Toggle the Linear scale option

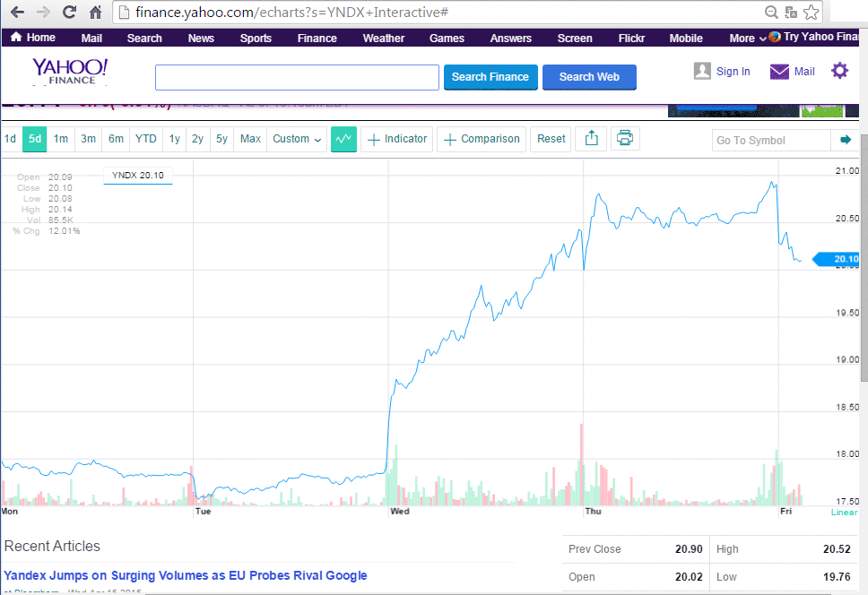(x=844, y=513)
